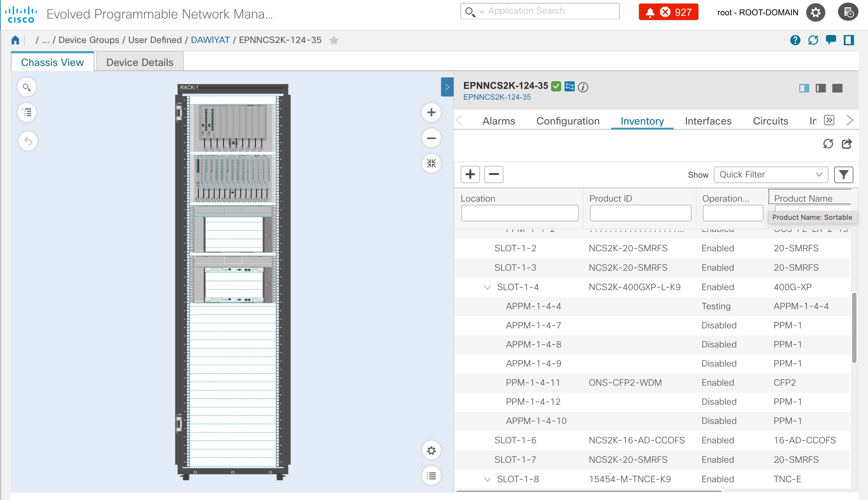Screen dimensions: 868x500
Task: Refresh the Inventory table
Action: 828,144
